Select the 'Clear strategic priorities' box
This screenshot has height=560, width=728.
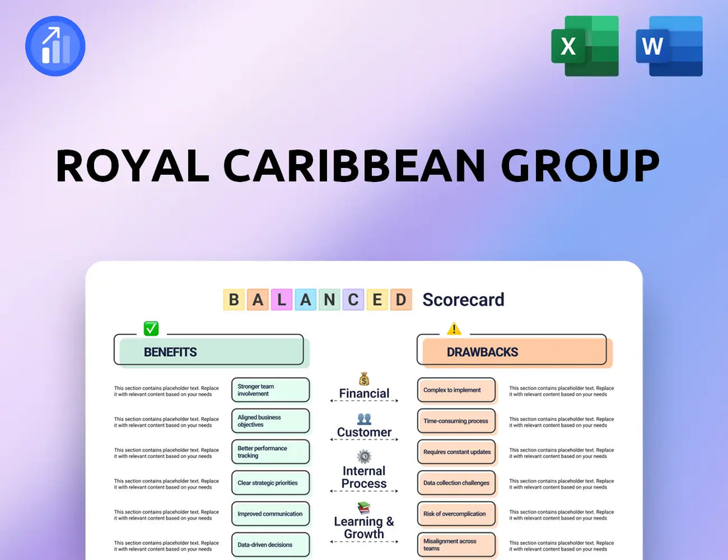[271, 483]
